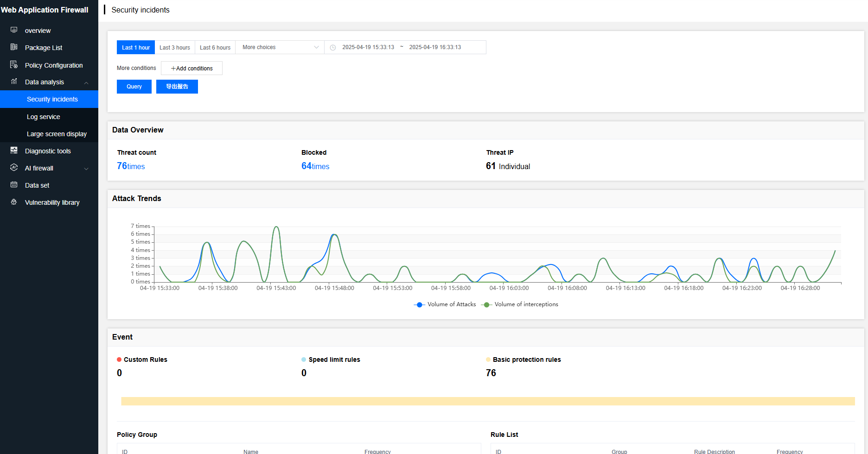The width and height of the screenshot is (868, 454).
Task: Click the clock icon in date range
Action: [333, 47]
